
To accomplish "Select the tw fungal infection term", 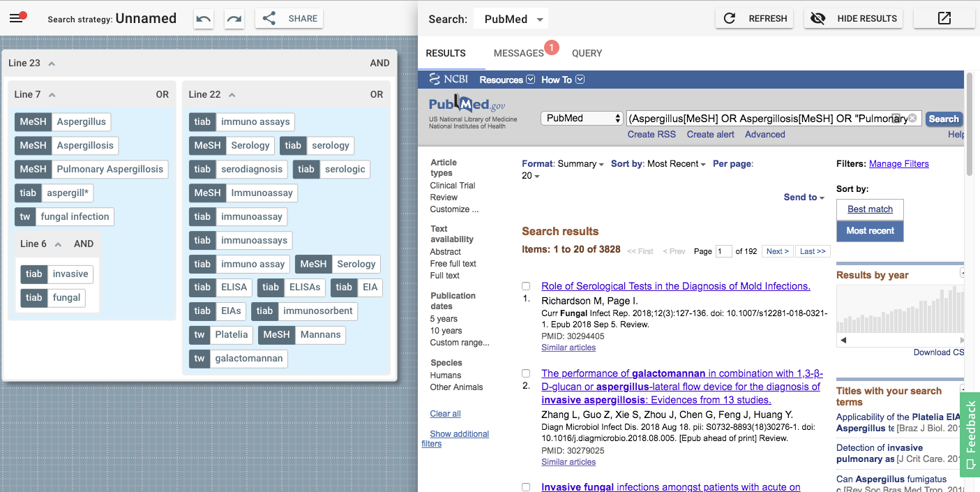I will click(64, 216).
